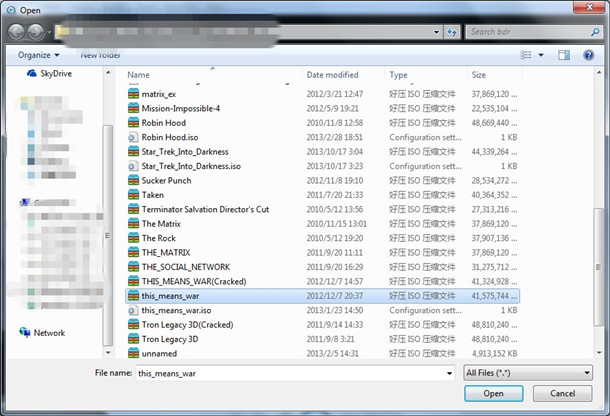Click the size value 4,913,152 KB
This screenshot has width=610, height=416.
[494, 353]
